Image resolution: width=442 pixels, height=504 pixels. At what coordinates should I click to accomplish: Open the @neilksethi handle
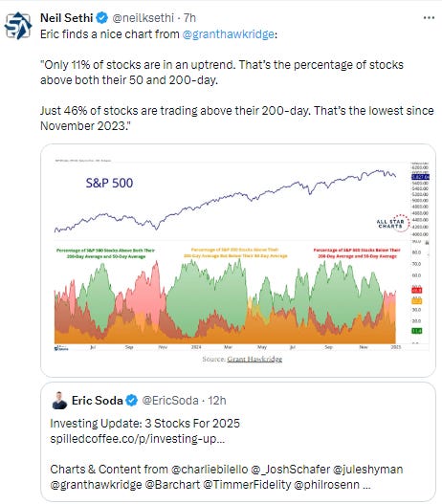pos(144,18)
